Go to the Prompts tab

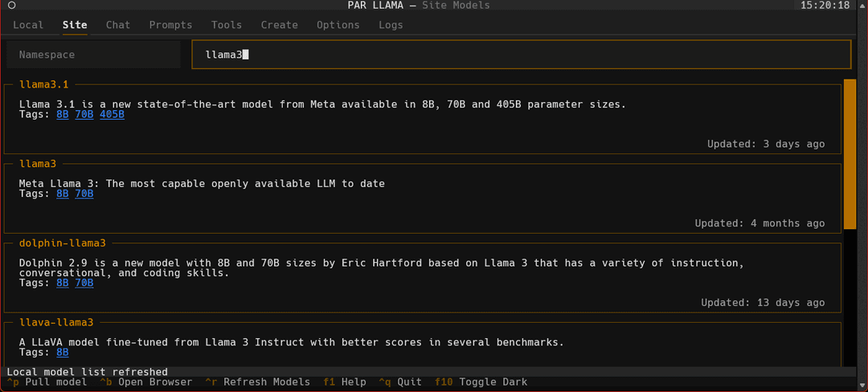coord(170,25)
